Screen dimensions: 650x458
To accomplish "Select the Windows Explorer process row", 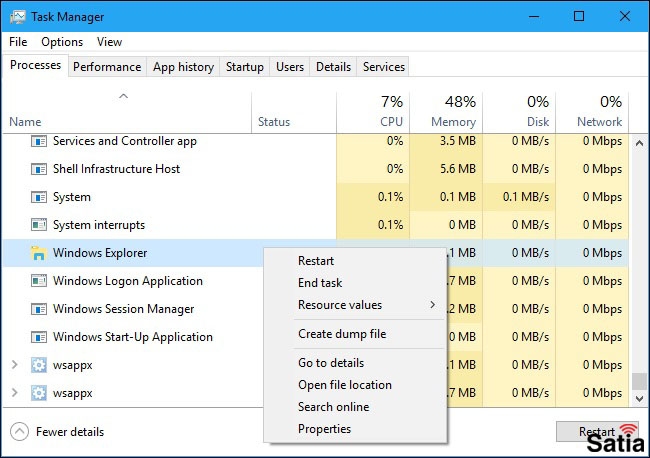I will pos(315,253).
